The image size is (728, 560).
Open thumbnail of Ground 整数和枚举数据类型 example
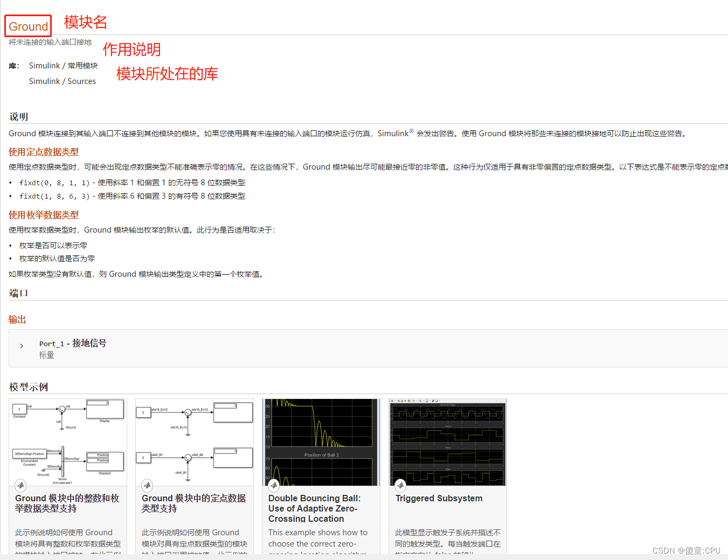pos(68,442)
